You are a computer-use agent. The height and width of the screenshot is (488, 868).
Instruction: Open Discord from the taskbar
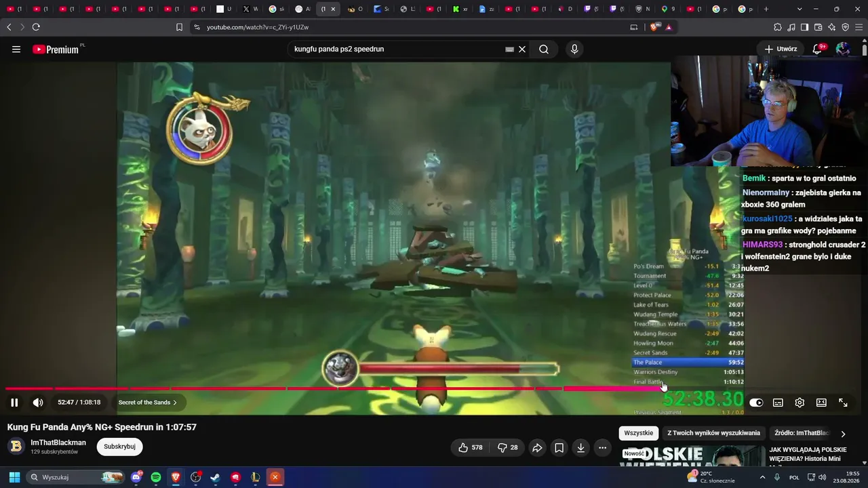(x=136, y=477)
